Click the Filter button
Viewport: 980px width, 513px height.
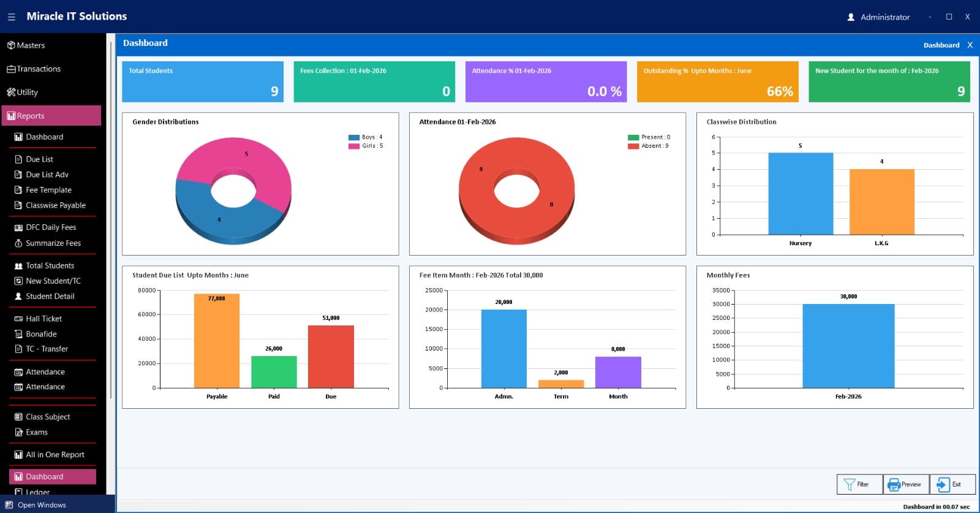tap(859, 484)
